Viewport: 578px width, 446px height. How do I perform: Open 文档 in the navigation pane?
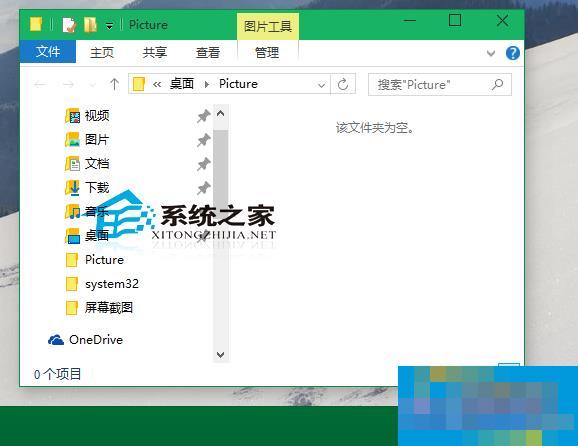coord(97,164)
